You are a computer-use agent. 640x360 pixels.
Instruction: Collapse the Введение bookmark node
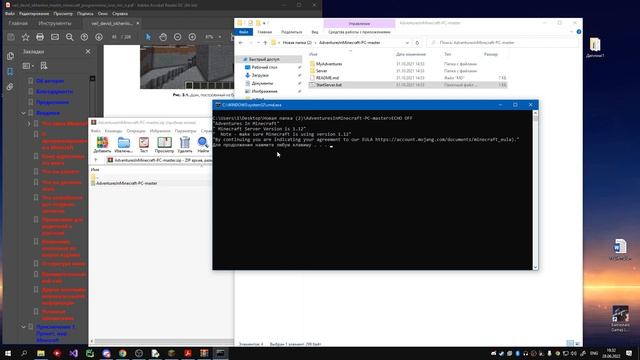[23, 113]
